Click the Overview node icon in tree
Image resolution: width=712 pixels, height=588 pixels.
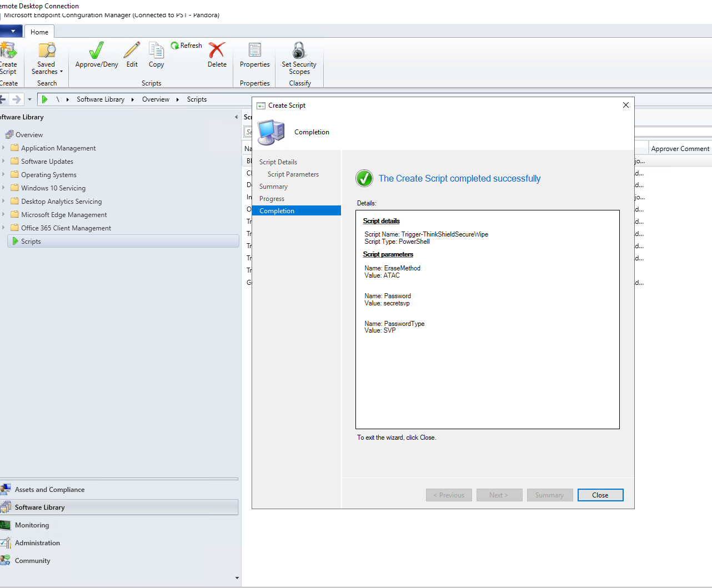[x=9, y=134]
